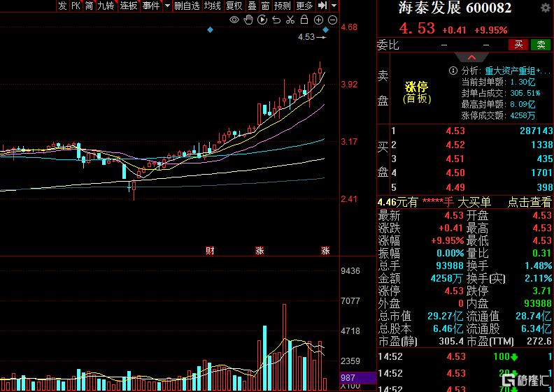Open the 事件 events menu
554x392 pixels.
pos(151,6)
